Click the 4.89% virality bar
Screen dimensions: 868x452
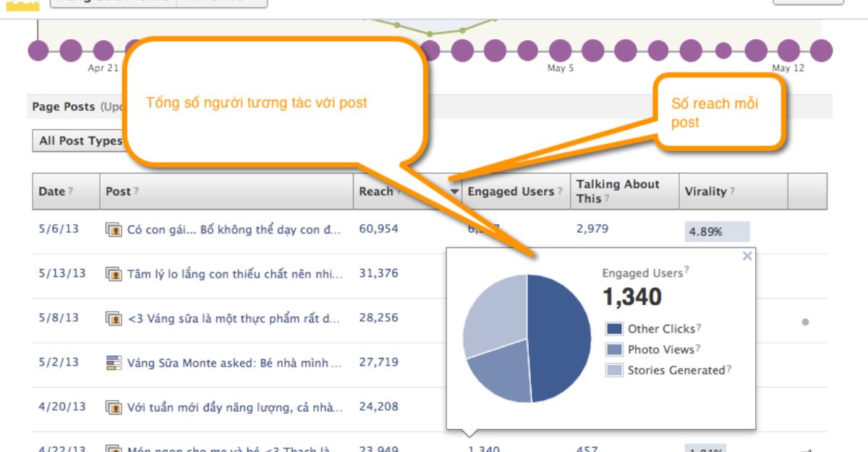(717, 232)
